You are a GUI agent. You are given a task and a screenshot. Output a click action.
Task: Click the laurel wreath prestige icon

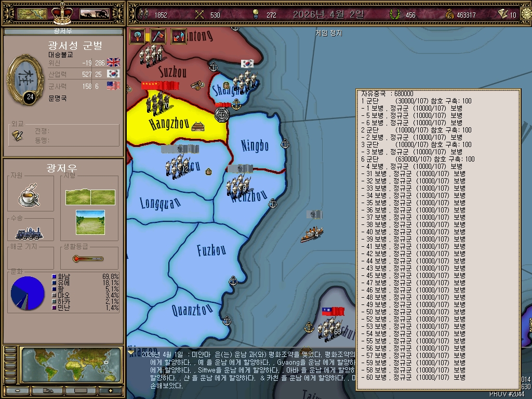pos(394,14)
